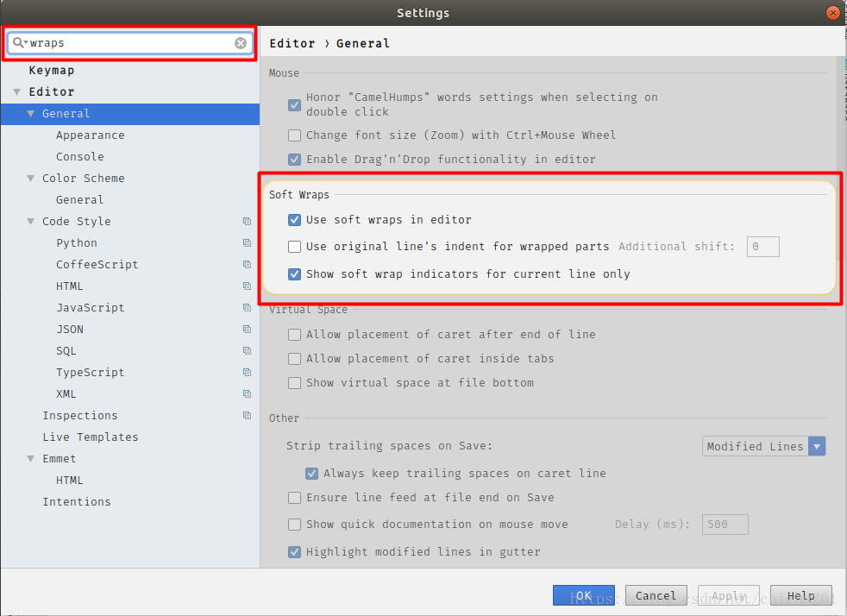Toggle Always keep trailing spaces on caret line
Viewport: 847px width, 616px height.
click(x=311, y=474)
